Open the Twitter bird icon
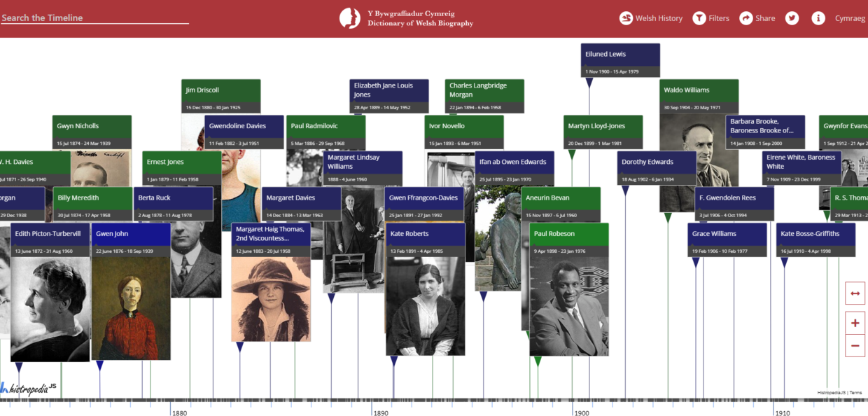 click(x=792, y=18)
